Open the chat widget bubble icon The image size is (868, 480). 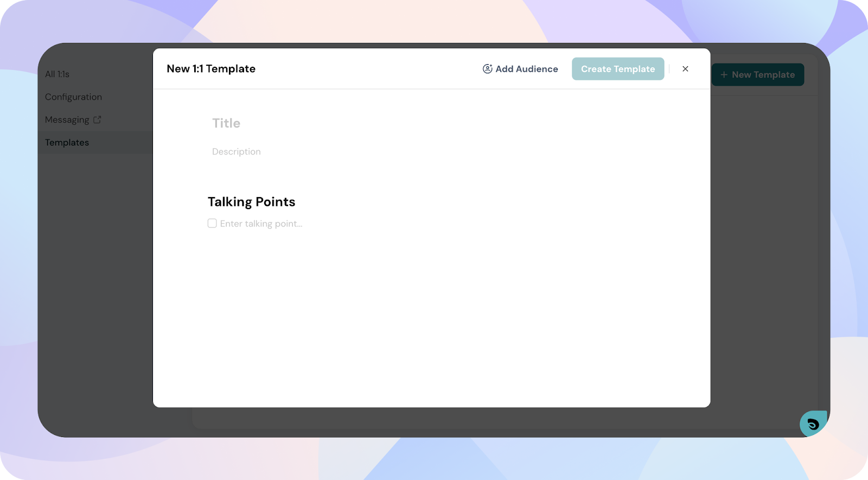click(x=813, y=424)
